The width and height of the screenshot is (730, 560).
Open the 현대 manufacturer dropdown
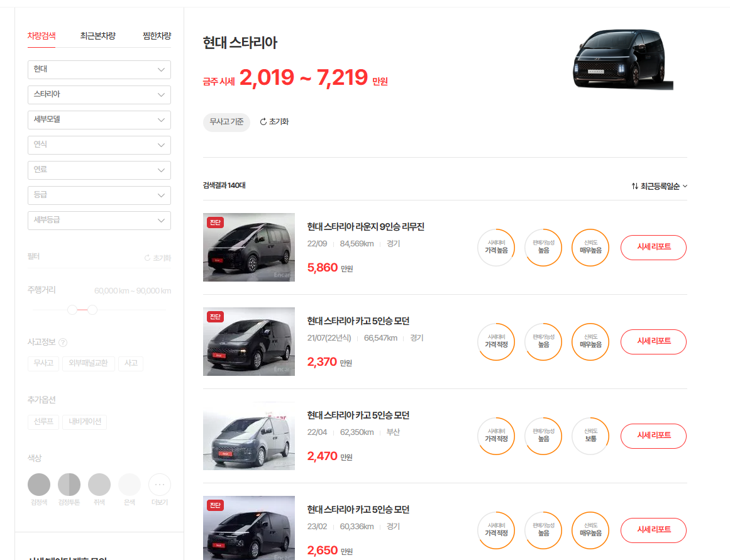click(x=99, y=69)
